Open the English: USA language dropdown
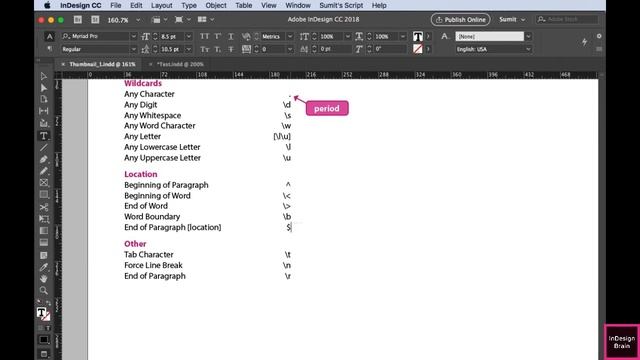Screen dimensions: 640x360 point(528,49)
